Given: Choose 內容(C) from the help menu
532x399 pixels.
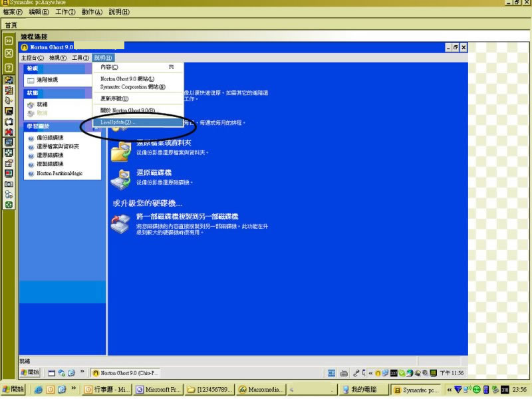Looking at the screenshot, I should coord(138,67).
